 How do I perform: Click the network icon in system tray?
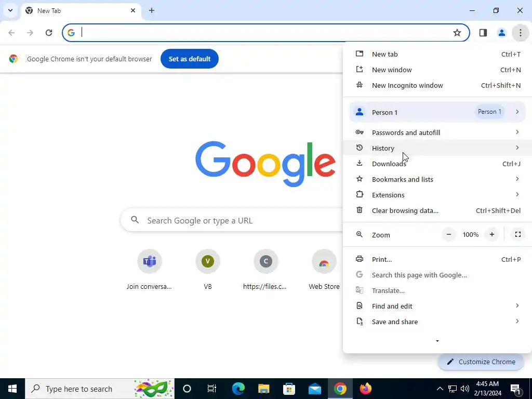(453, 389)
